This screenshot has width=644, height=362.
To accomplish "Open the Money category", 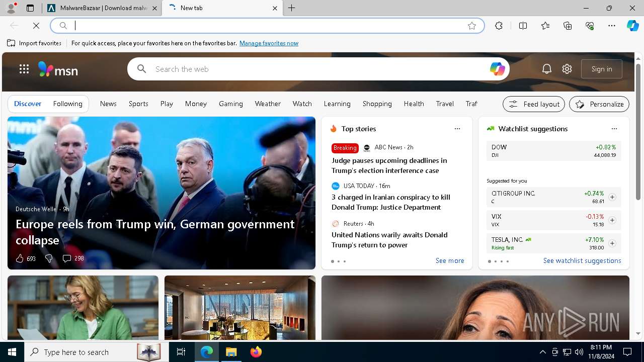I will (196, 104).
